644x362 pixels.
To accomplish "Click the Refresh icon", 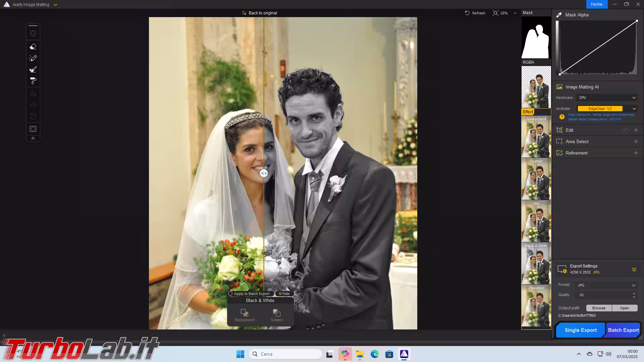I will pyautogui.click(x=467, y=13).
